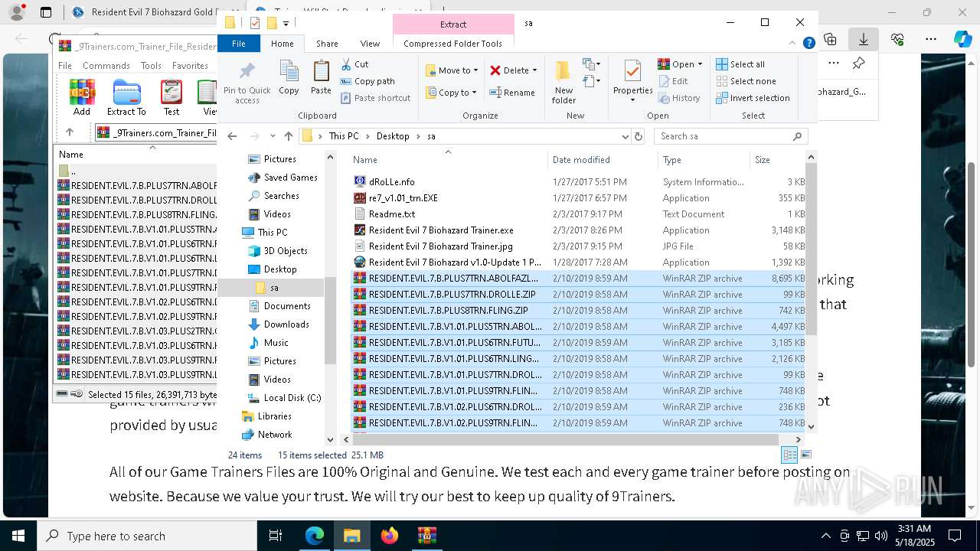The width and height of the screenshot is (980, 551).
Task: Open the Delete dropdown arrow
Action: click(534, 70)
